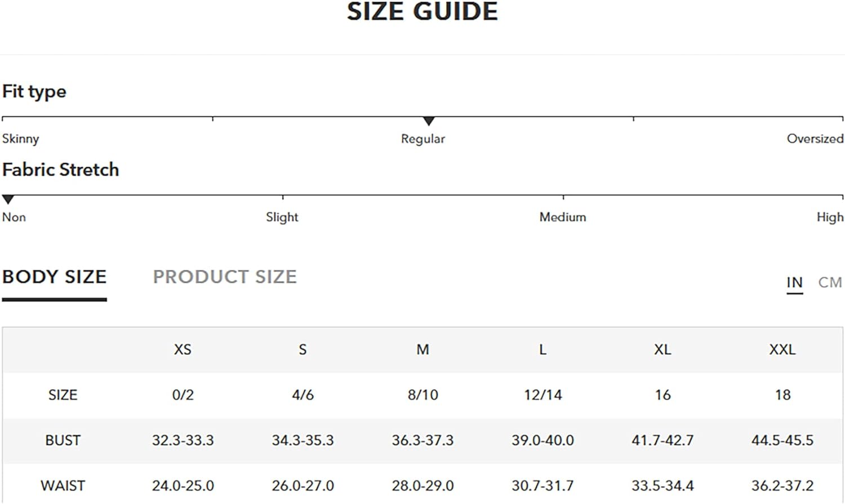Image resolution: width=845 pixels, height=504 pixels.
Task: Click the M column header
Action: pyautogui.click(x=422, y=350)
